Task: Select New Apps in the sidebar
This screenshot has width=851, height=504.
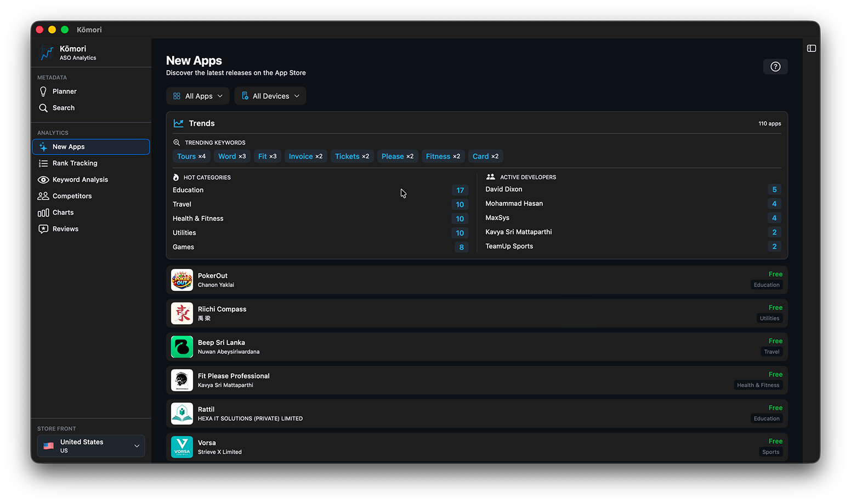Action: [x=91, y=147]
